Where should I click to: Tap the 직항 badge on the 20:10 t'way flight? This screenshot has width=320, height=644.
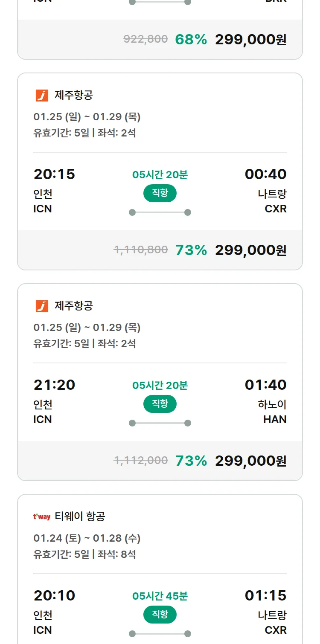click(x=160, y=615)
